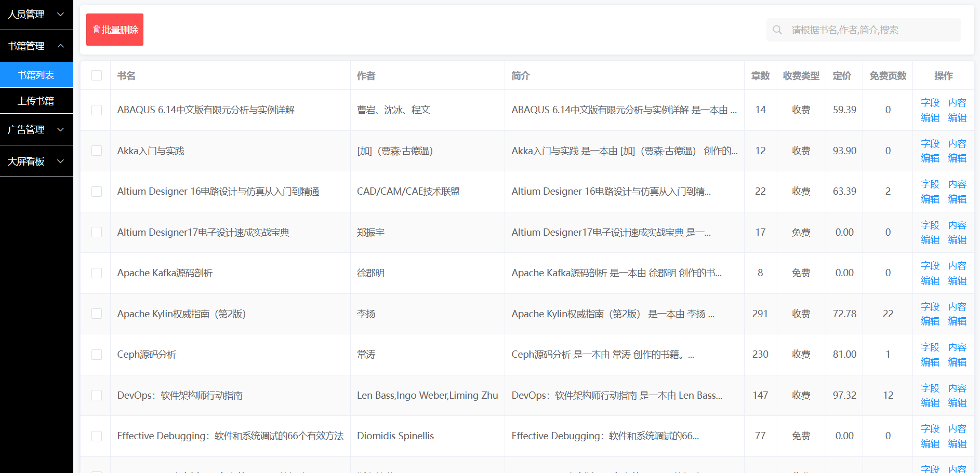Click the 收费类型 column header
The height and width of the screenshot is (473, 980).
tap(801, 76)
